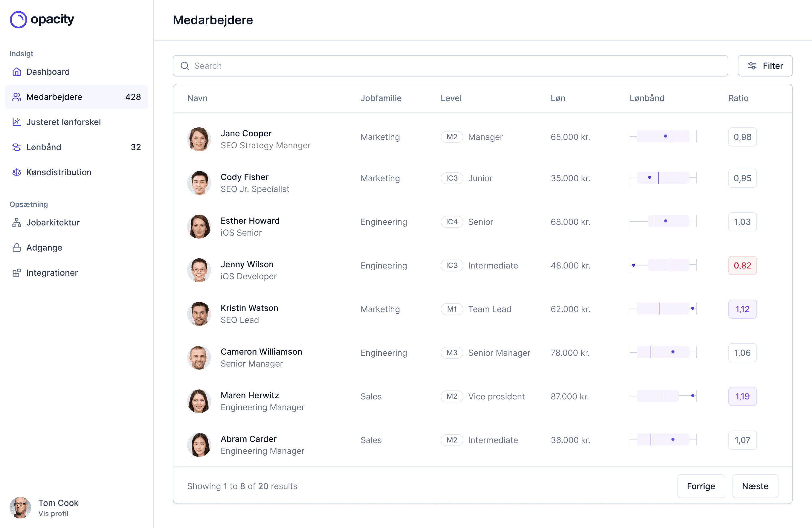Click Jenny Wilson's salary band slider

663,265
